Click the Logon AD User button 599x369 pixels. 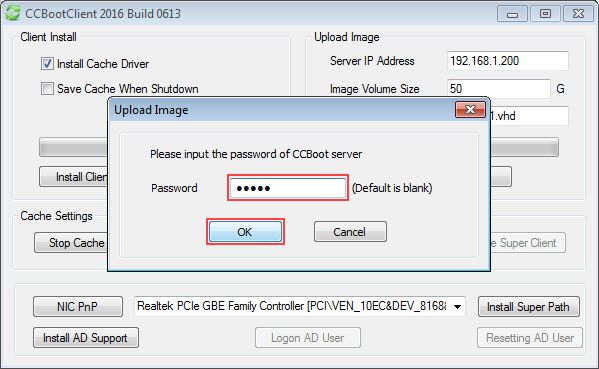point(308,338)
